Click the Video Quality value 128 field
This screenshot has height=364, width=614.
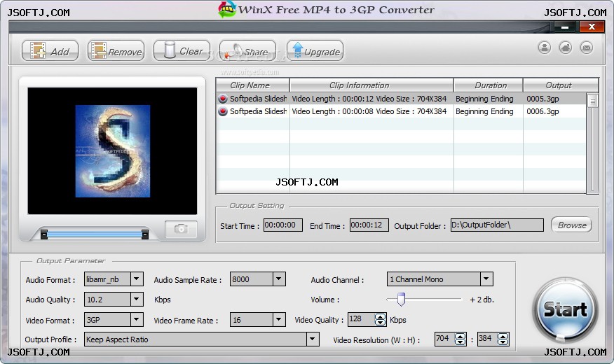pos(362,319)
